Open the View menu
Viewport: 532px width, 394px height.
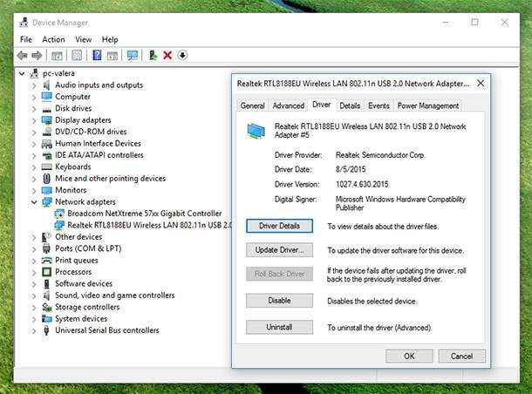click(x=84, y=39)
